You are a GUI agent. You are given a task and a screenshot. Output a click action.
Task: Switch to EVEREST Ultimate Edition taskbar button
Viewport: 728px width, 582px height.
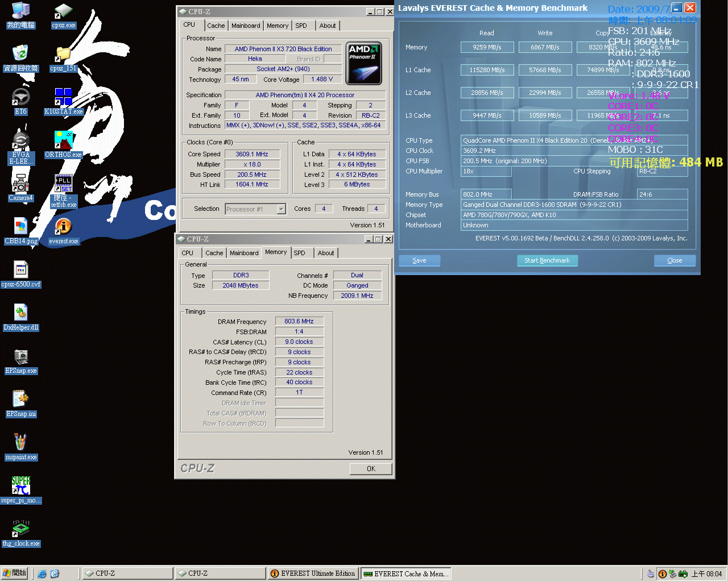coord(313,573)
